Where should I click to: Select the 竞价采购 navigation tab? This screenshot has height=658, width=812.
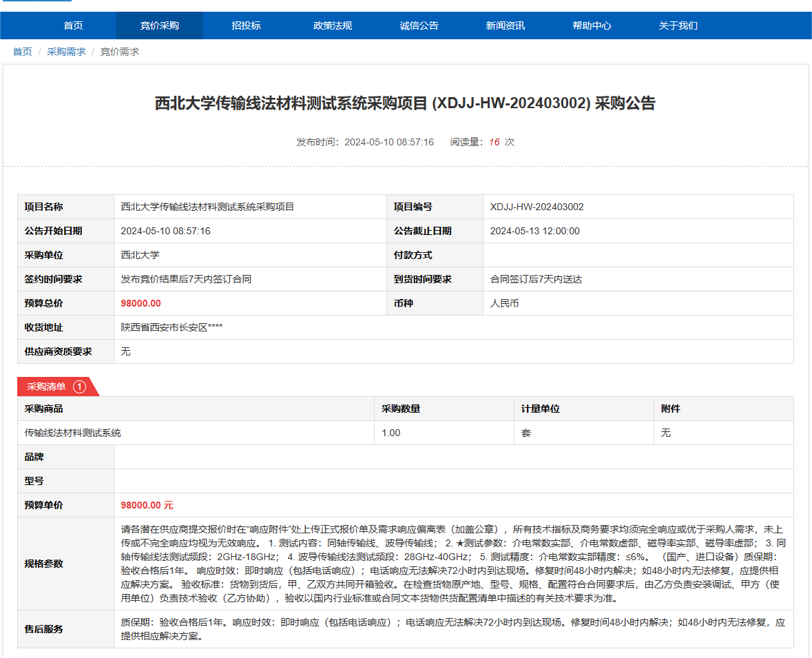[x=160, y=25]
